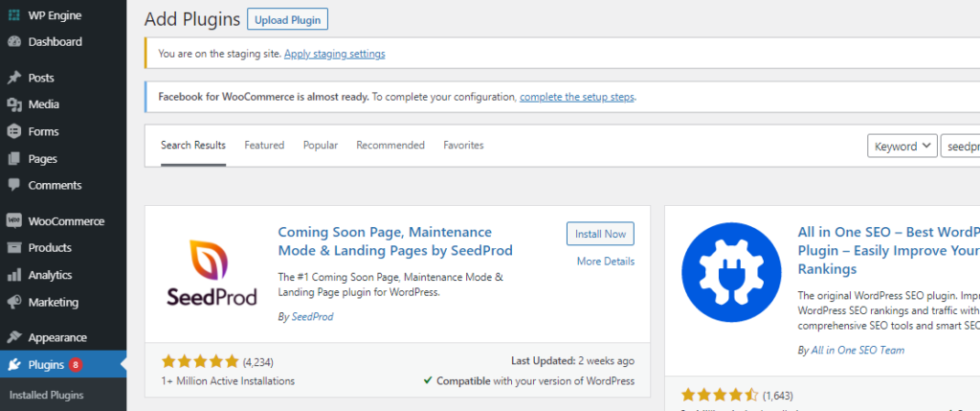Open More Details for SeedProd plugin
980x411 pixels.
606,262
